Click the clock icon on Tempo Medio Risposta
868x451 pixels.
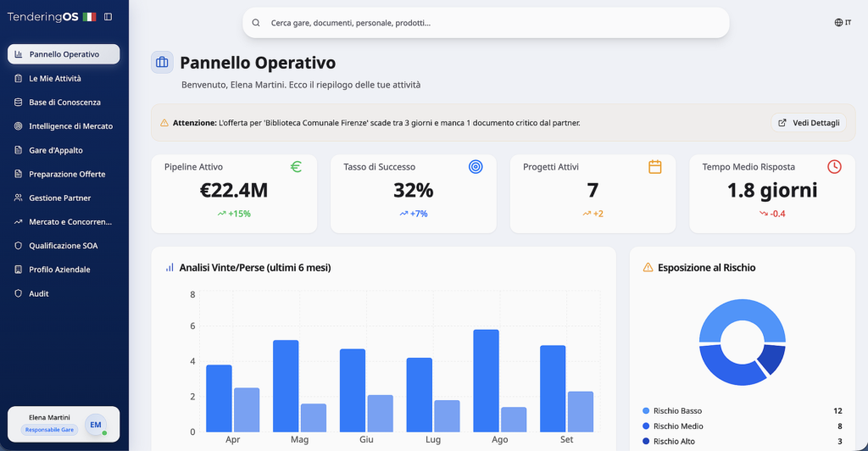click(x=834, y=167)
